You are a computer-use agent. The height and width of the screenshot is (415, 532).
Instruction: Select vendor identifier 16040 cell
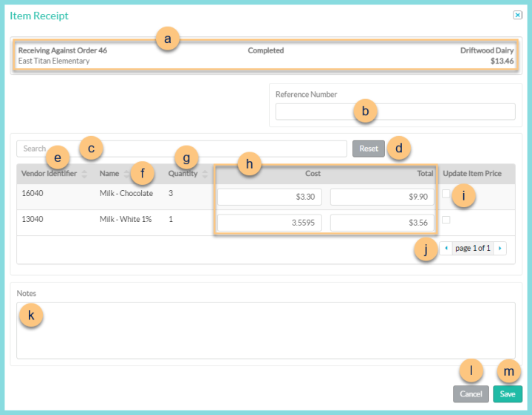coord(33,193)
